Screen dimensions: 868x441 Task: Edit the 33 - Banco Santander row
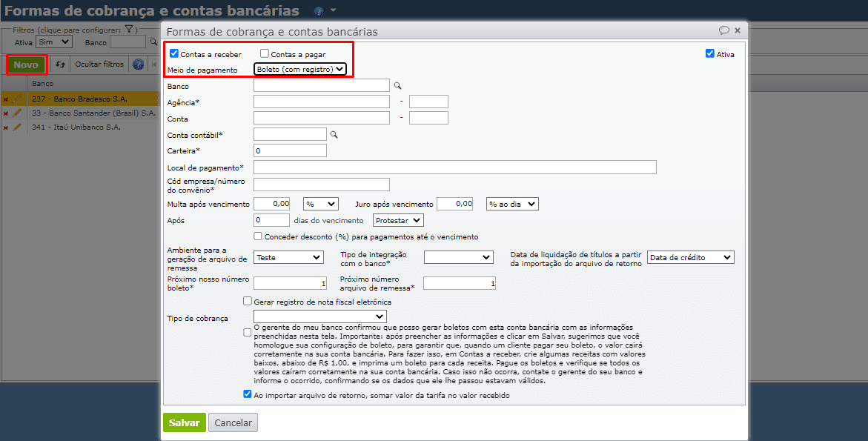pyautogui.click(x=17, y=113)
